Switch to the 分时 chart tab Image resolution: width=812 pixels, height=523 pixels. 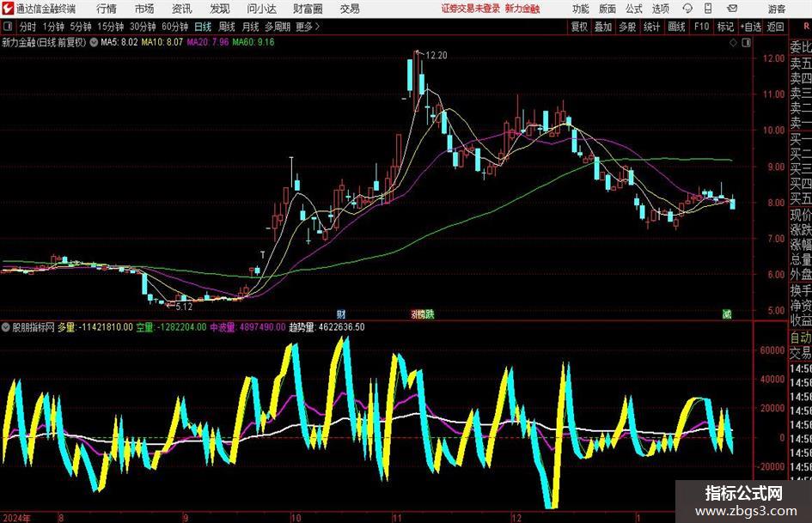coord(28,27)
